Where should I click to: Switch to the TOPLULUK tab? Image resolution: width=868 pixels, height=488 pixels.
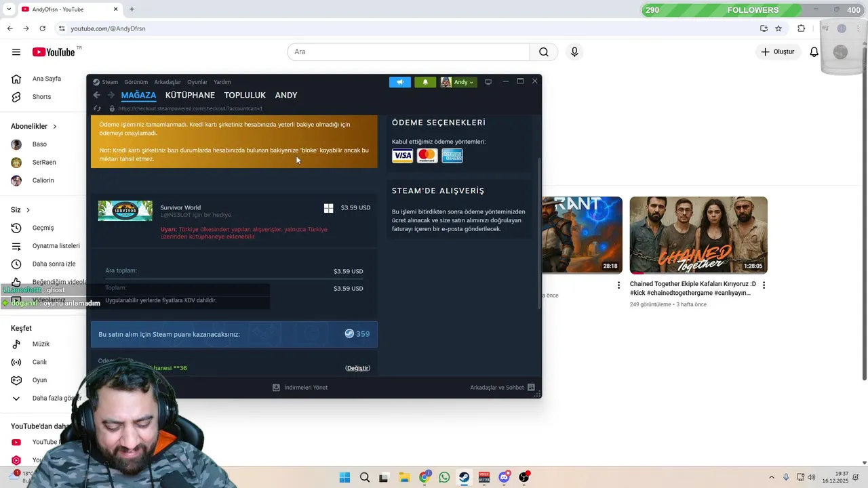(x=245, y=96)
